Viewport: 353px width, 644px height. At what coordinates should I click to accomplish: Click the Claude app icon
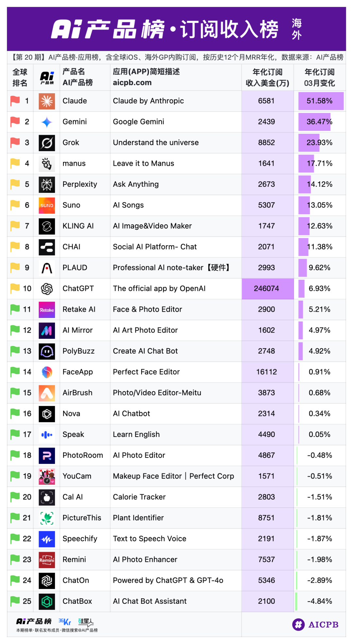pos(47,101)
